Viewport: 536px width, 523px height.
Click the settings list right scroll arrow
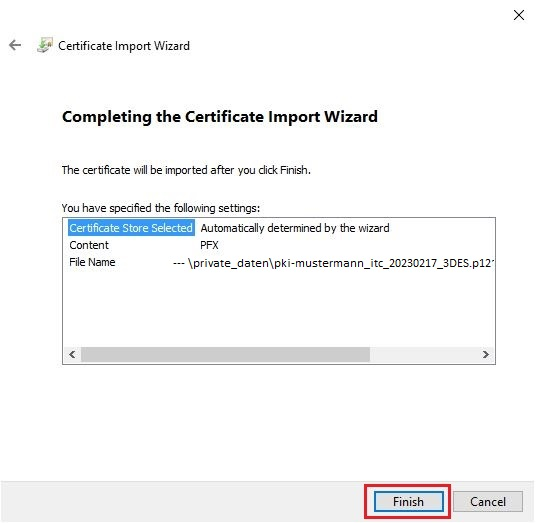pos(486,354)
